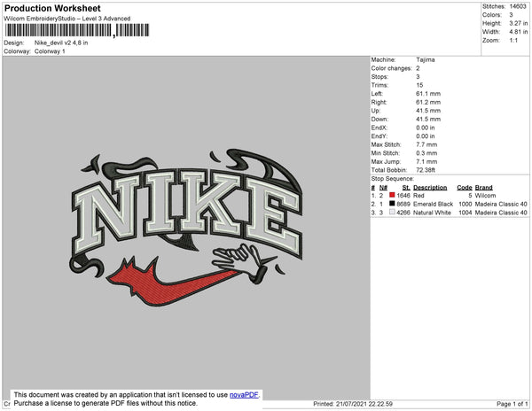The height and width of the screenshot is (411, 532).
Task: Select the Red color swatch in stop sequence
Action: pyautogui.click(x=392, y=195)
